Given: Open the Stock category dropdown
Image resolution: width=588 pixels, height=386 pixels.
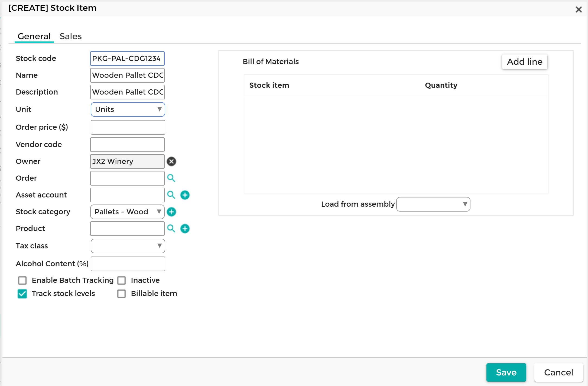Looking at the screenshot, I should pos(127,212).
